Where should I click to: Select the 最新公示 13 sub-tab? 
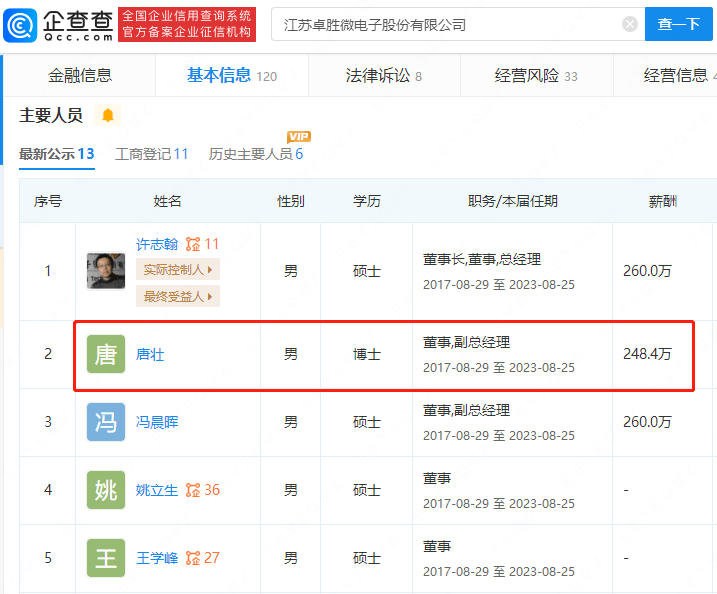(57, 154)
